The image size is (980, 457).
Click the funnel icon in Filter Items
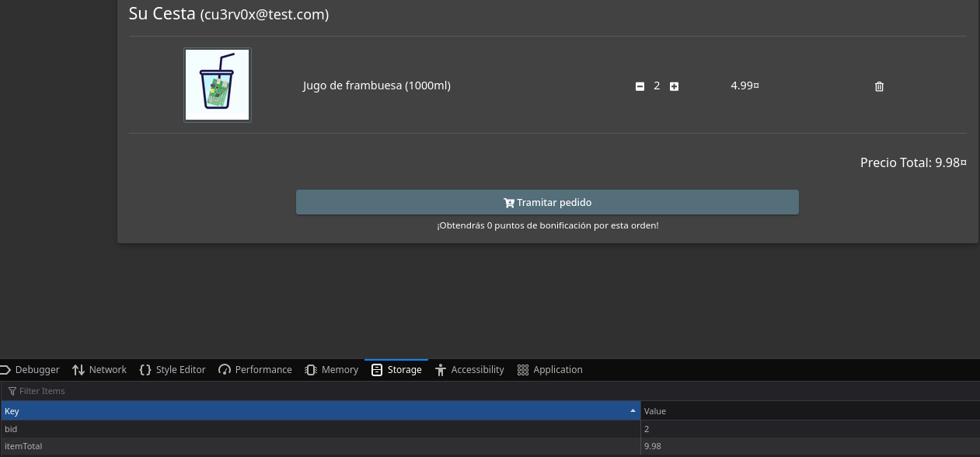(x=11, y=391)
